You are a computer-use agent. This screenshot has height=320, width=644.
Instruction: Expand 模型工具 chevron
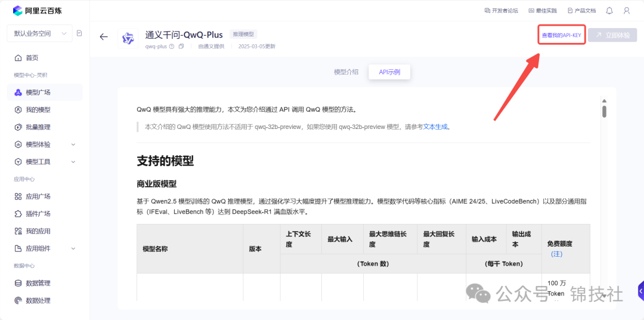(73, 162)
